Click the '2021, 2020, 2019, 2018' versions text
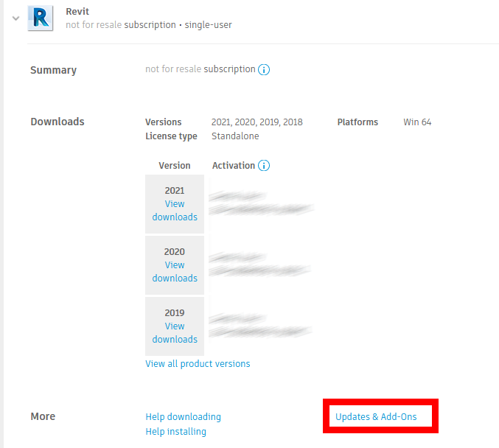499x448 pixels. pyautogui.click(x=257, y=122)
